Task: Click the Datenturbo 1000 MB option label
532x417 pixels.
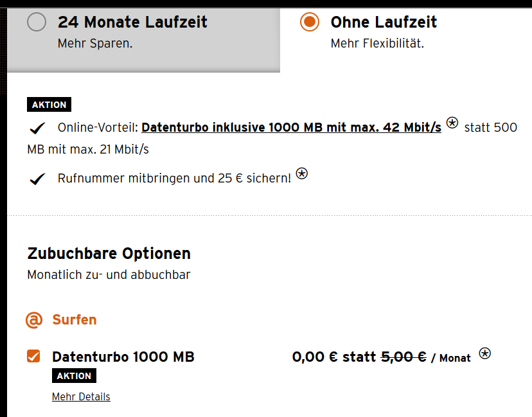Action: (123, 357)
